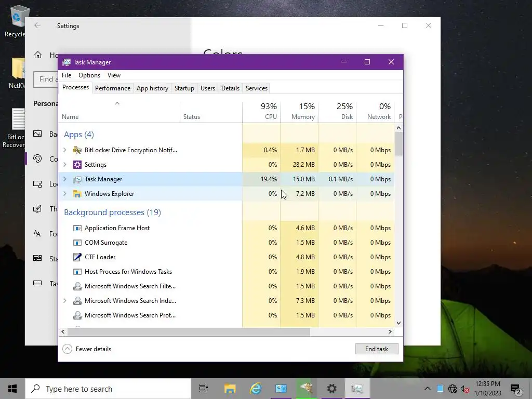This screenshot has width=532, height=399.
Task: Click Task Manager's 19.4% CPU value
Action: (x=269, y=179)
